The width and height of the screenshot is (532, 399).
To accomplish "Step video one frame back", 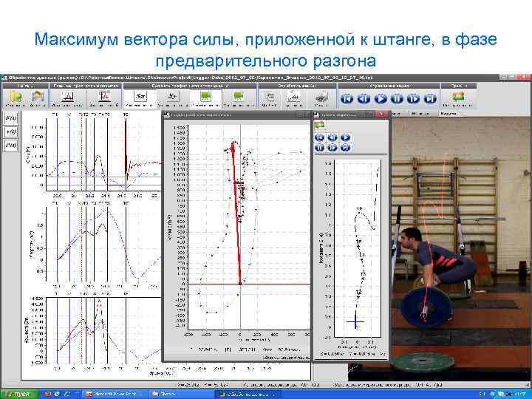I will [364, 99].
